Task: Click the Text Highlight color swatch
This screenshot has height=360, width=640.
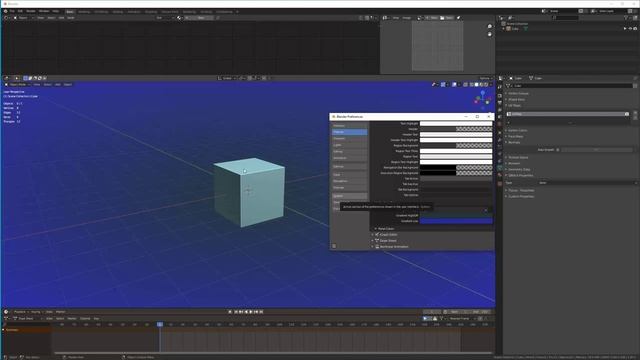Action: pyautogui.click(x=456, y=123)
